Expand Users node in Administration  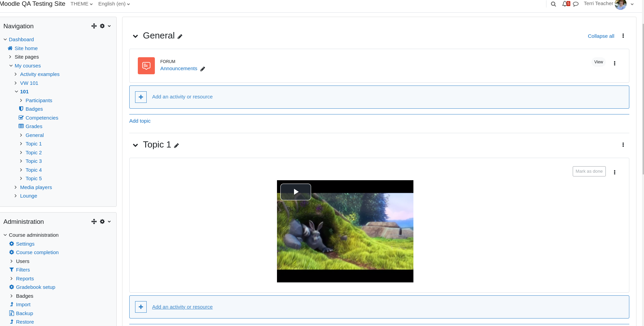(x=12, y=261)
